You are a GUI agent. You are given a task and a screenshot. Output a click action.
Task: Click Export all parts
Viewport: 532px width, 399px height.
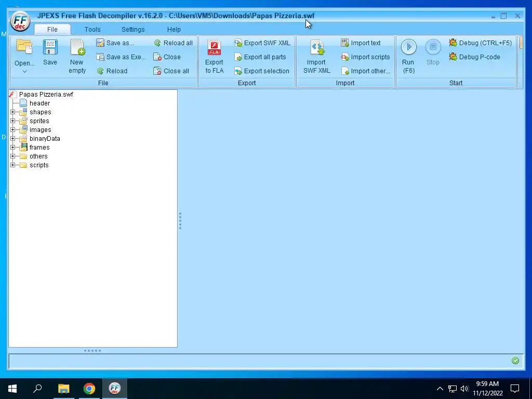(260, 57)
